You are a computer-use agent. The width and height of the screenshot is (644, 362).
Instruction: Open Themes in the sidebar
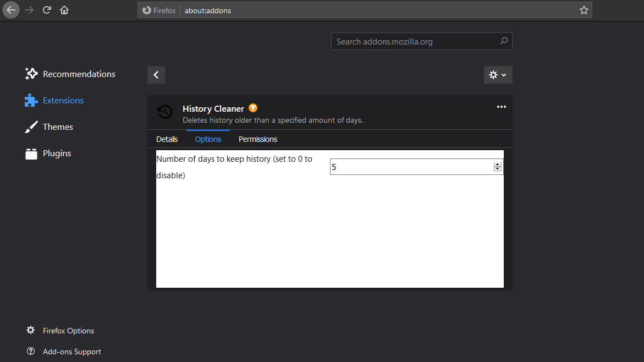click(49, 127)
